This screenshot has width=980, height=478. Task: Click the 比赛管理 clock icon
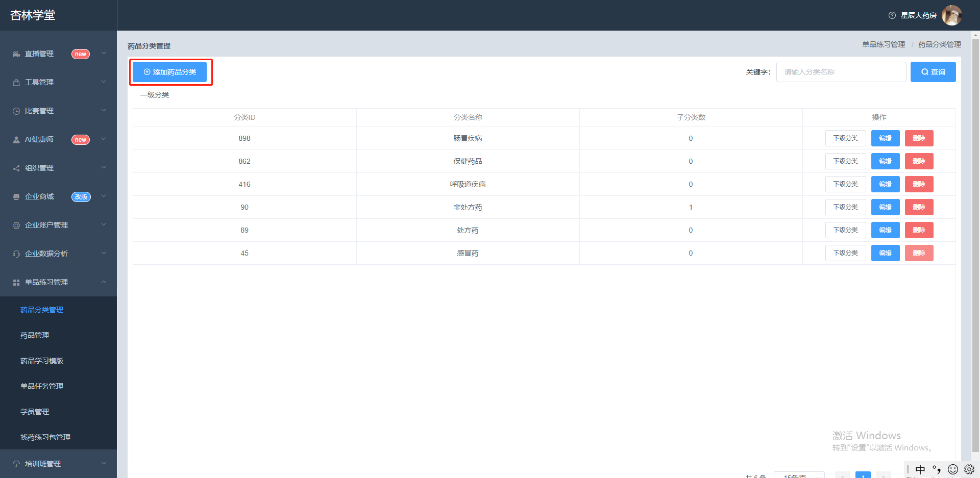tap(16, 111)
